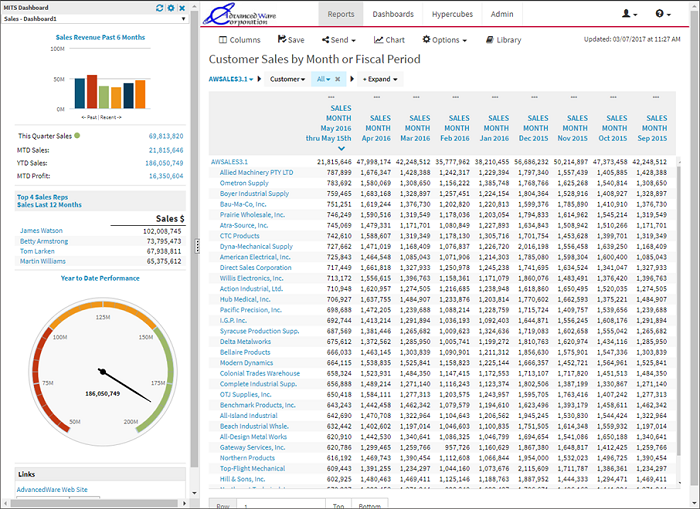Open the Year to Date Performance gauge title
Image resolution: width=700 pixels, height=509 pixels.
click(x=100, y=278)
